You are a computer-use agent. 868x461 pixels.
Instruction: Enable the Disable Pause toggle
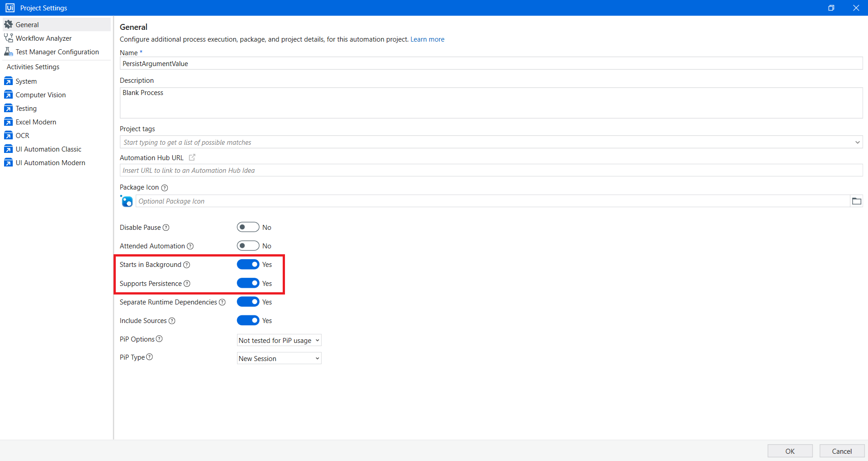point(247,227)
